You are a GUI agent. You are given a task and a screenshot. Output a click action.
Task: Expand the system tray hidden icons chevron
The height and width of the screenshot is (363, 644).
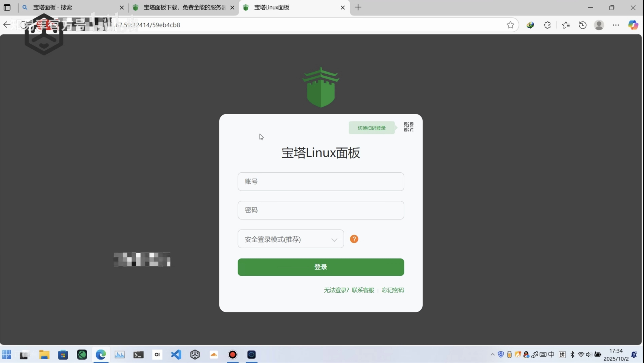pyautogui.click(x=492, y=354)
